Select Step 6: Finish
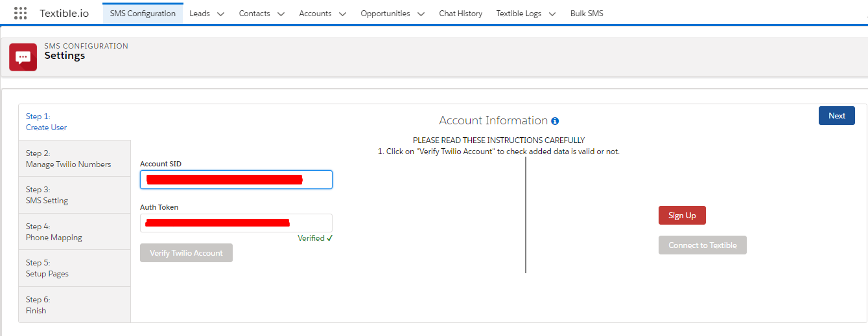This screenshot has height=336, width=868. point(75,305)
